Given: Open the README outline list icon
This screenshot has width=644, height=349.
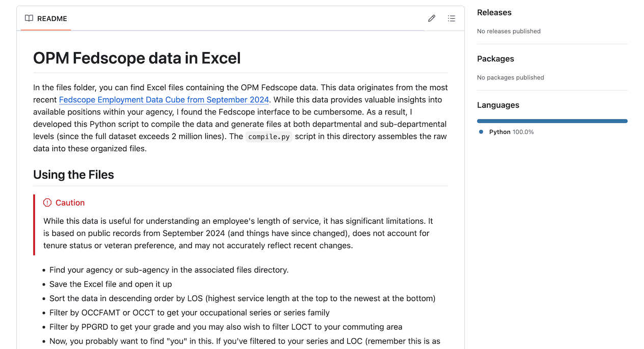Looking at the screenshot, I should 452,18.
